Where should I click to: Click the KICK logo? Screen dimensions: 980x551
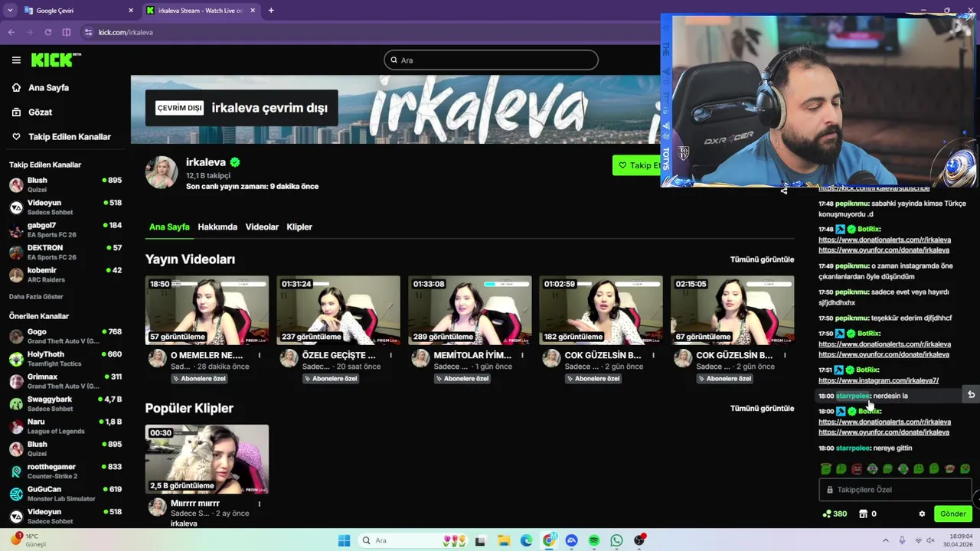[x=55, y=60]
